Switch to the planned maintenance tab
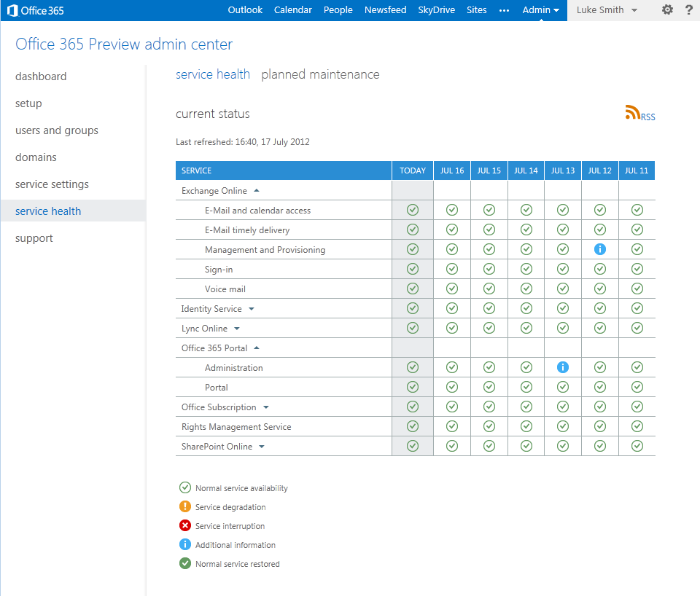 click(x=320, y=74)
